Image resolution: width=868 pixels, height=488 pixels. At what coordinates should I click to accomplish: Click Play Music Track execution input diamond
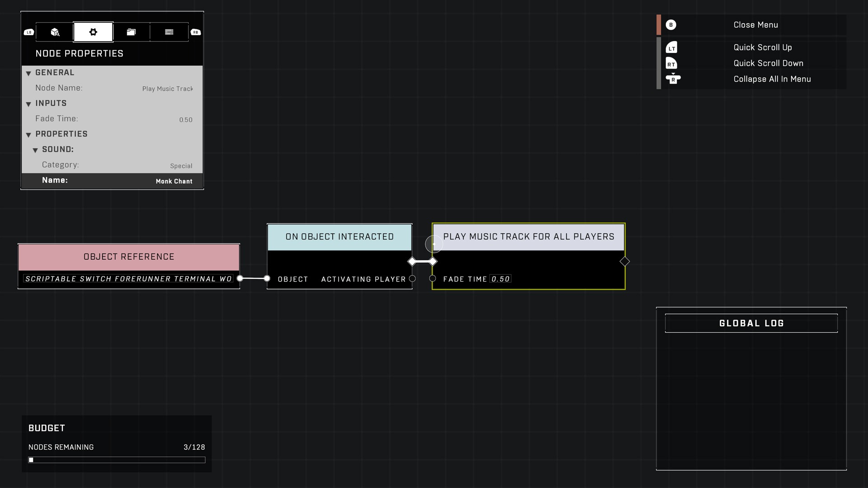click(x=433, y=262)
